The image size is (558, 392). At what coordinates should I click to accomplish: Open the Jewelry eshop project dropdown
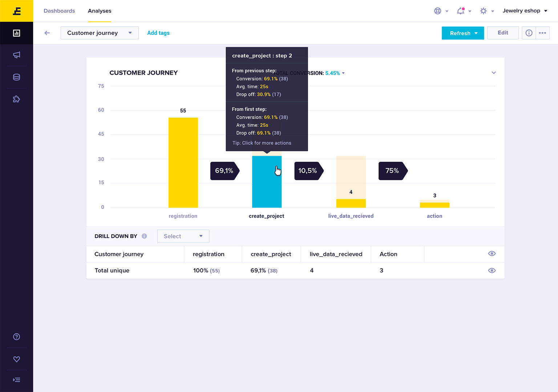point(525,11)
